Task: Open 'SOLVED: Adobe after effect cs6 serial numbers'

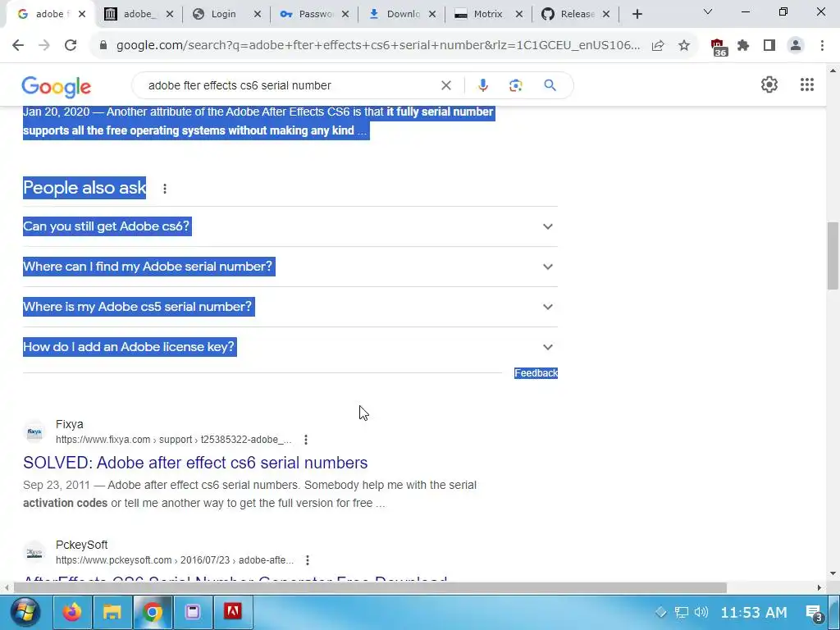Action: 195,463
